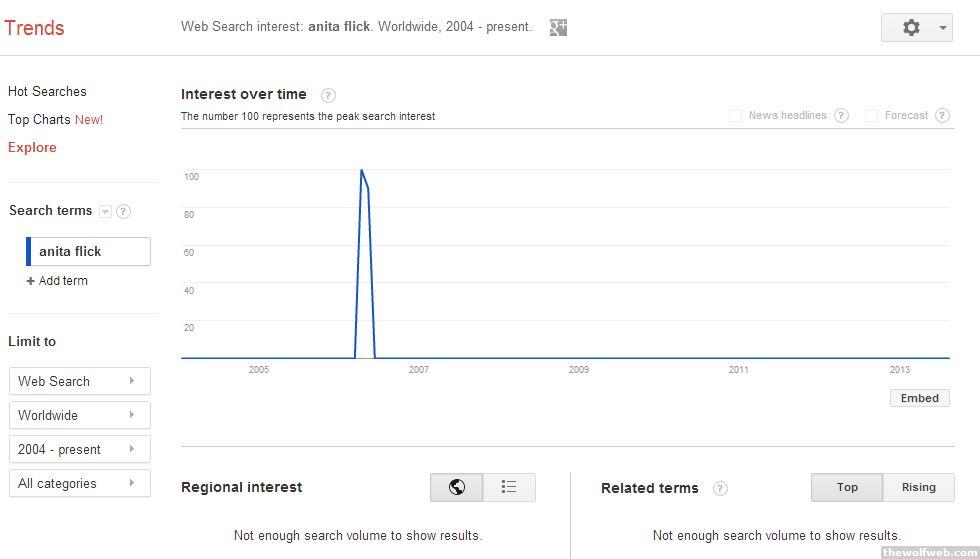Click help icon beside Forecast

[x=942, y=115]
